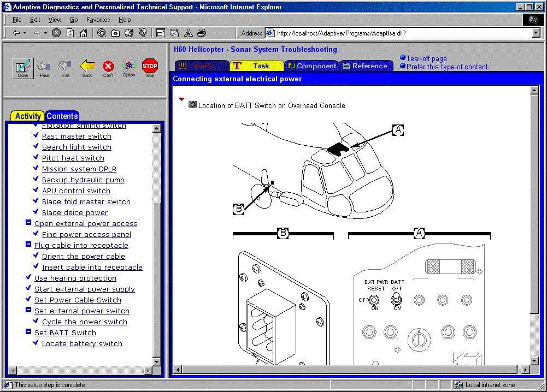547x392 pixels.
Task: Click the Done checkmark button
Action: tap(23, 68)
